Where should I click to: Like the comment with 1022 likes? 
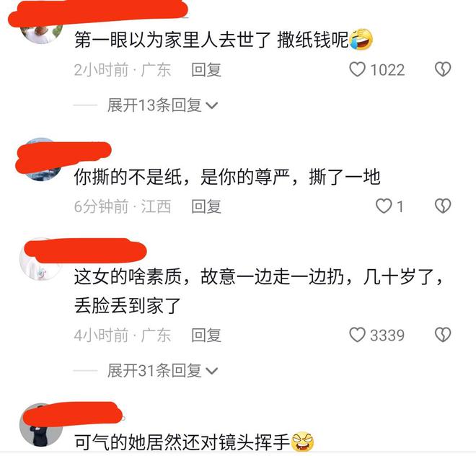pos(357,69)
